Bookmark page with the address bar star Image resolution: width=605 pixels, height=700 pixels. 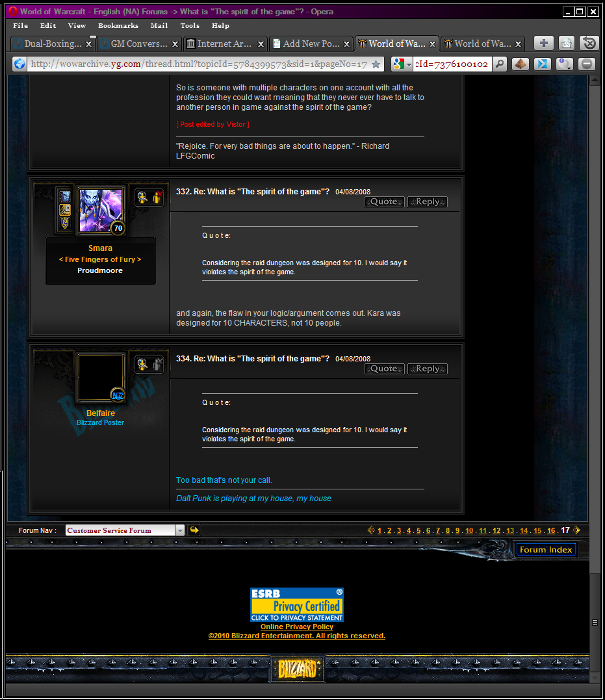click(376, 64)
